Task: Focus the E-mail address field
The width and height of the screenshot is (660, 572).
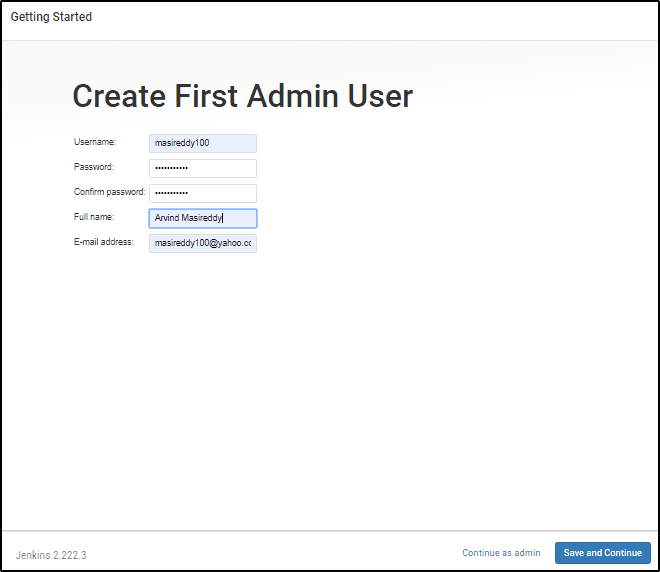Action: pos(203,243)
